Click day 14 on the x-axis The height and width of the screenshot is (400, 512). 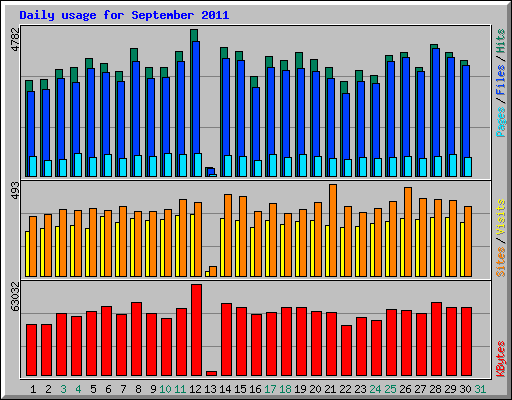[x=225, y=389]
